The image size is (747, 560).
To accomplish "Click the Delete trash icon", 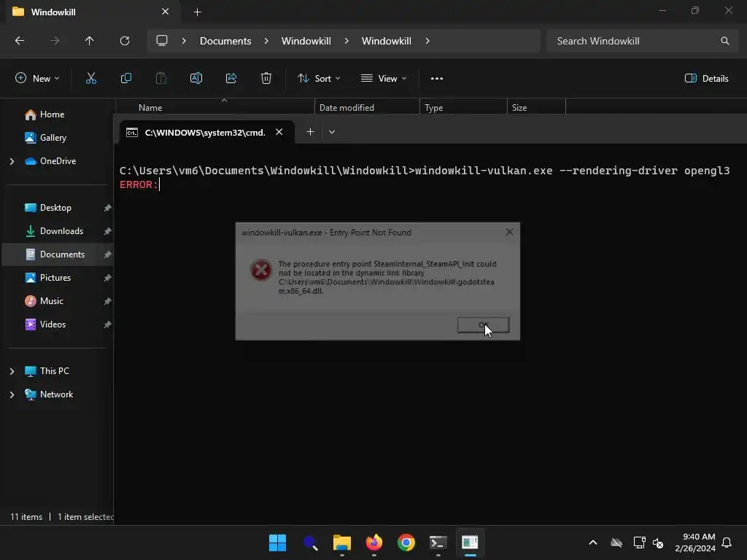I will [x=266, y=79].
